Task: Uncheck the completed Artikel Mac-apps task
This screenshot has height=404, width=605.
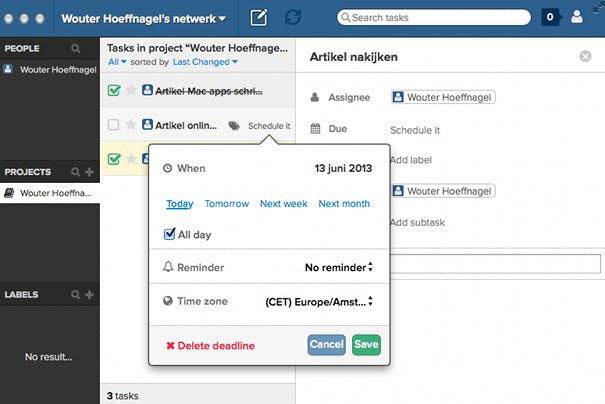Action: click(x=114, y=91)
